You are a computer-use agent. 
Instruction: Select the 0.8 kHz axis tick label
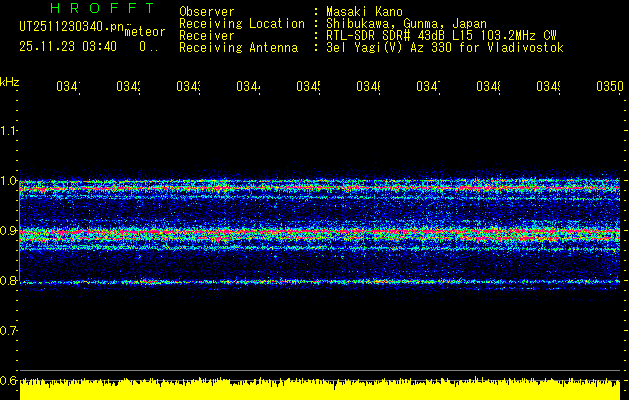tap(9, 281)
